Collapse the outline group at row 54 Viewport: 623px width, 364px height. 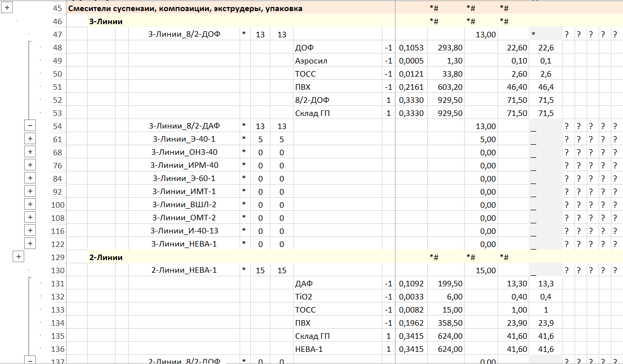30,126
